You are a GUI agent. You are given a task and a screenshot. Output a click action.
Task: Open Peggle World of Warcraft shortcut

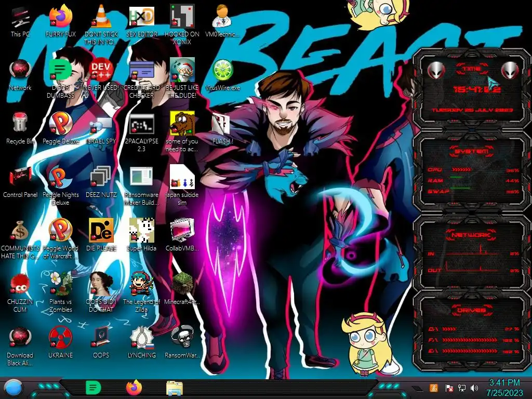click(60, 239)
